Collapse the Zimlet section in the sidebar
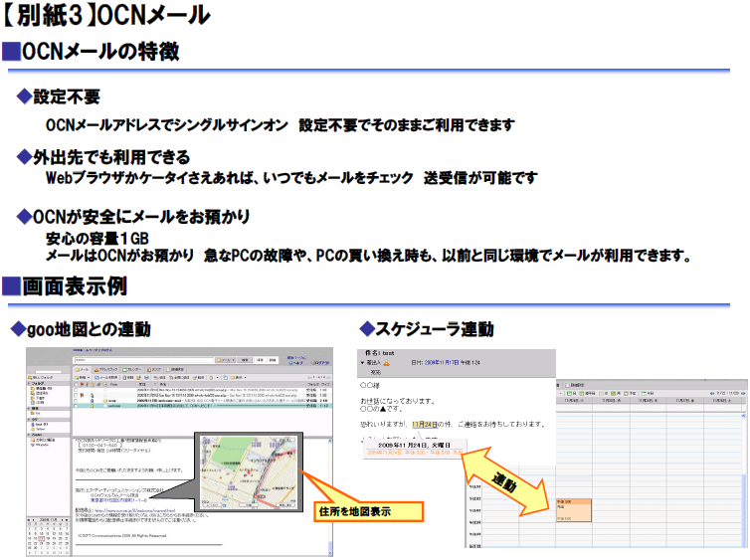This screenshot has height=560, width=750. (x=28, y=435)
